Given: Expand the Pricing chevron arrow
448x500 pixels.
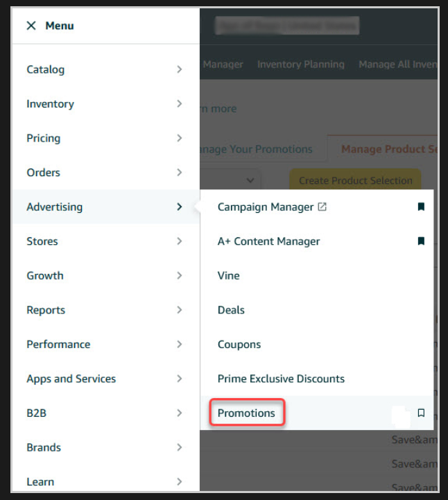Looking at the screenshot, I should [x=180, y=138].
